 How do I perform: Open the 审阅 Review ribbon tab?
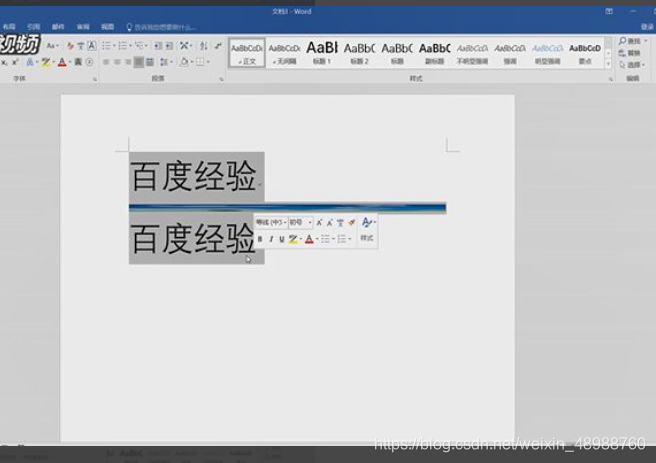pyautogui.click(x=83, y=27)
